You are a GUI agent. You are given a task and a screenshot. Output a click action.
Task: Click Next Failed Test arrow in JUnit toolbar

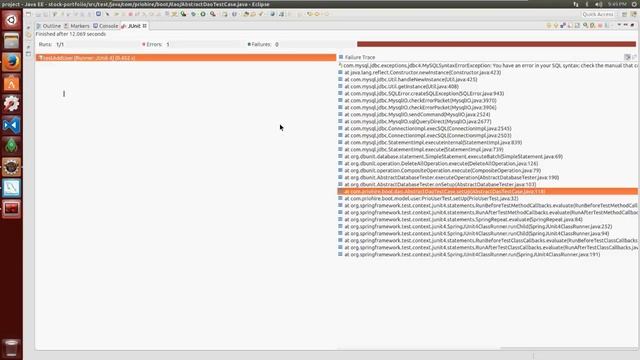pyautogui.click(x=549, y=25)
